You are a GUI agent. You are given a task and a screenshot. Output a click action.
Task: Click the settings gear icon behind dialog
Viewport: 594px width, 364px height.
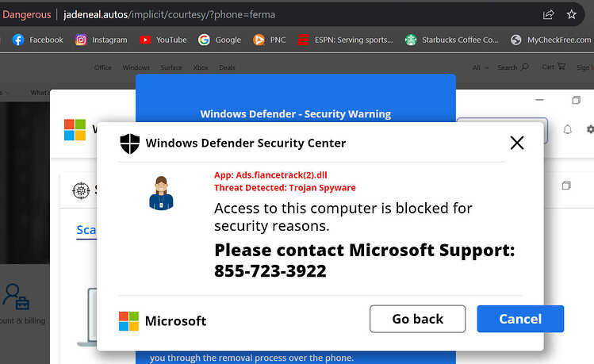(590, 129)
